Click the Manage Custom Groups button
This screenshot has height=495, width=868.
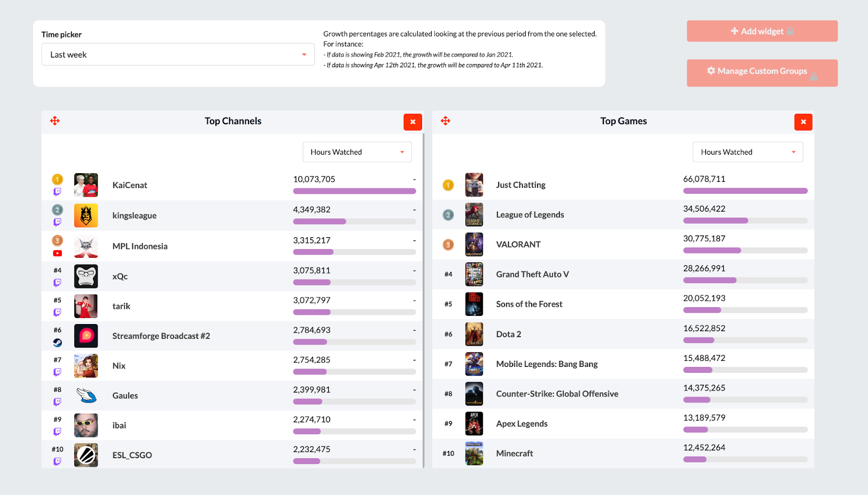tap(762, 73)
